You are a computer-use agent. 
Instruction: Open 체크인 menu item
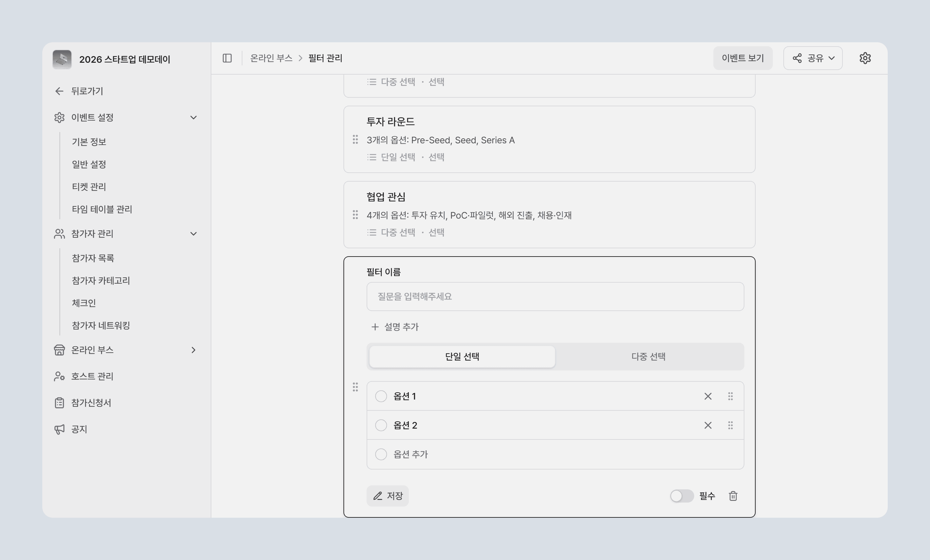click(x=84, y=303)
